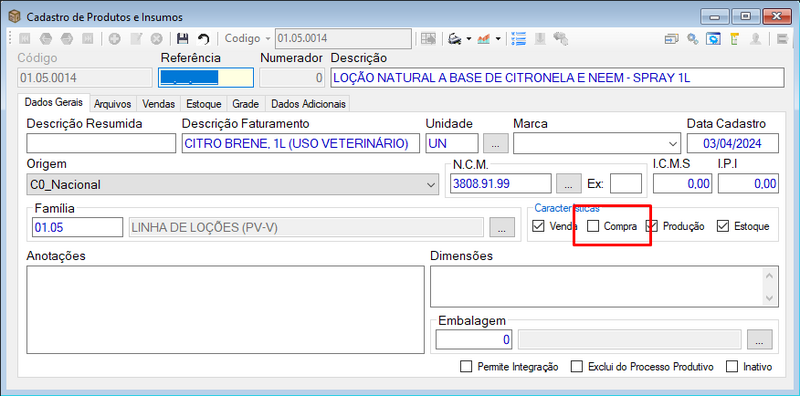Click the yellow note icon in the toolbar

coord(734,39)
